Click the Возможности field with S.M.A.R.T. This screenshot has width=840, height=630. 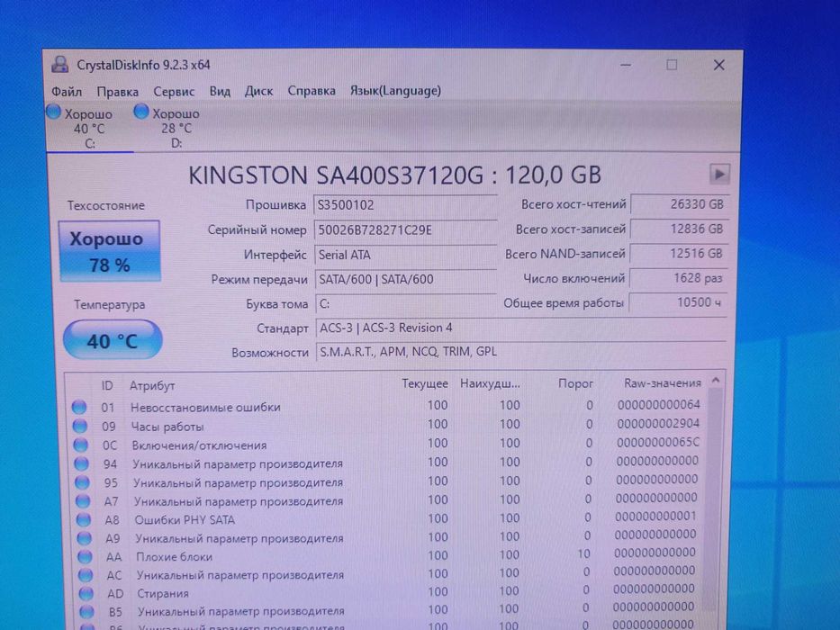[520, 352]
